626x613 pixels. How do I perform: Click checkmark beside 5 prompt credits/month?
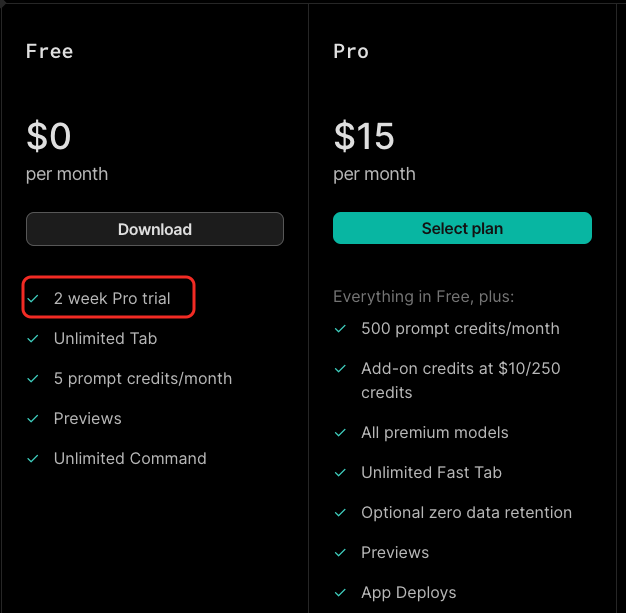click(x=33, y=379)
